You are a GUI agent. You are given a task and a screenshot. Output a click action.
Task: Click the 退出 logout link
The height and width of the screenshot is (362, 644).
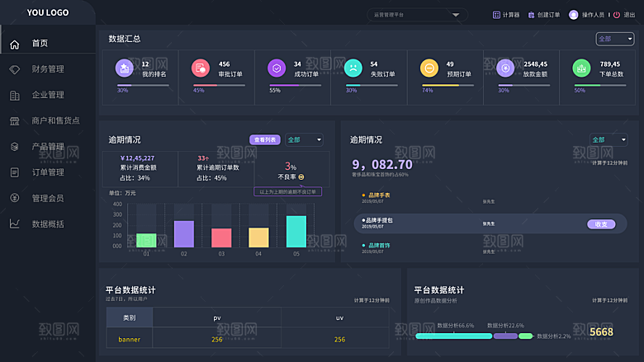click(x=629, y=15)
